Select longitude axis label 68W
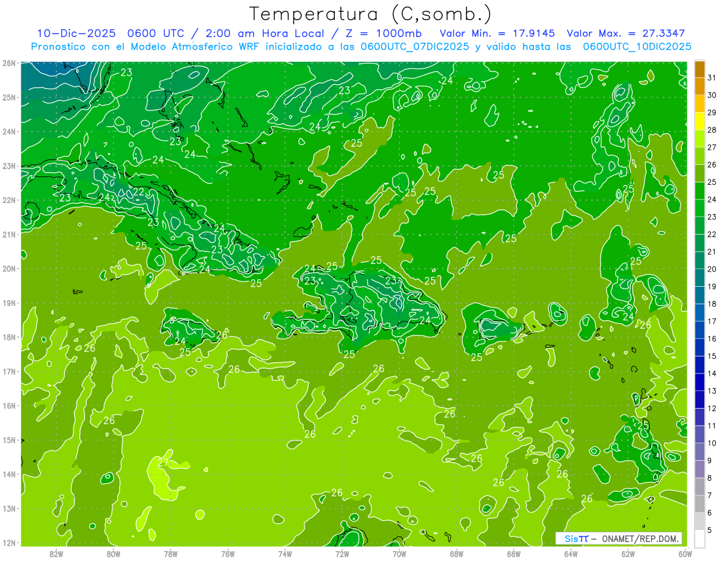The width and height of the screenshot is (728, 562). [456, 554]
